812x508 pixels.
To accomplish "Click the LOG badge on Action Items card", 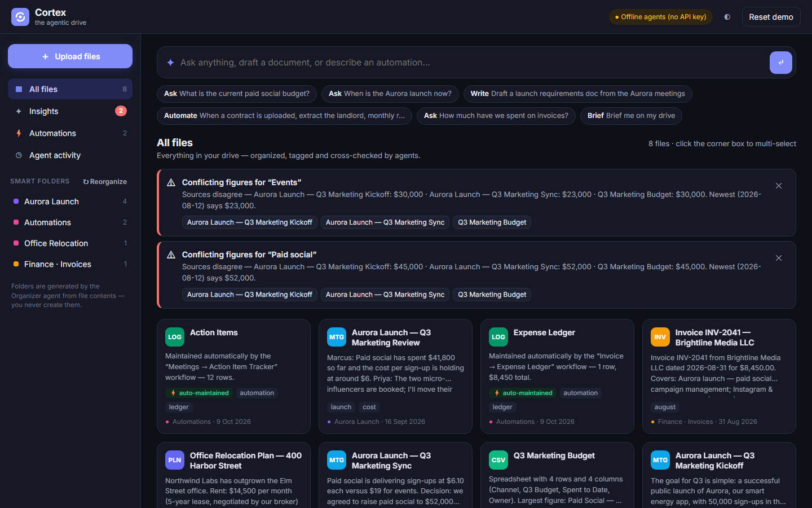I will tap(175, 337).
